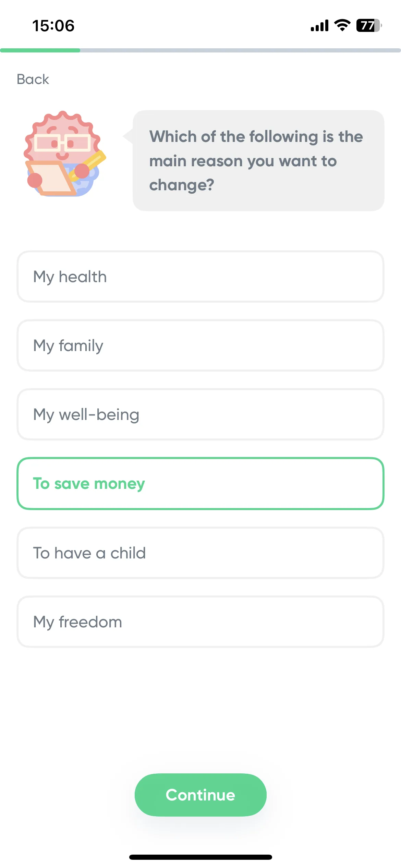Tap the mascot's notepad
401x868 pixels.
51,178
